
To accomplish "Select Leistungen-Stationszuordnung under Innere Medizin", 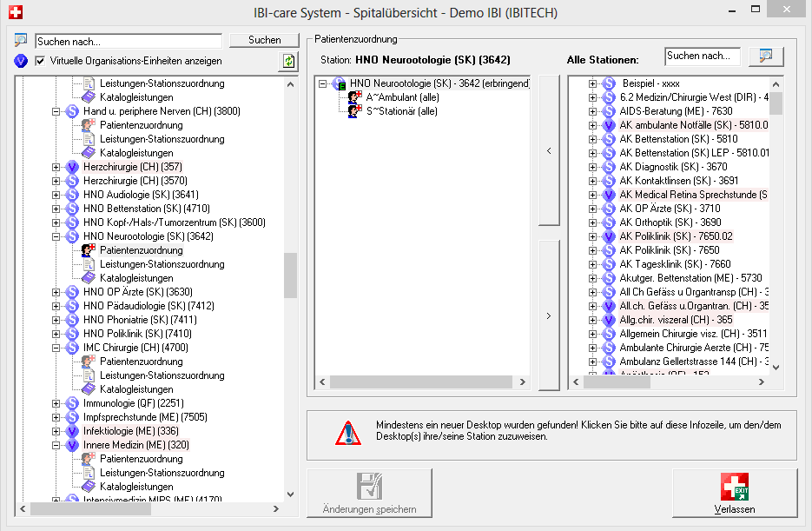I will pos(162,473).
